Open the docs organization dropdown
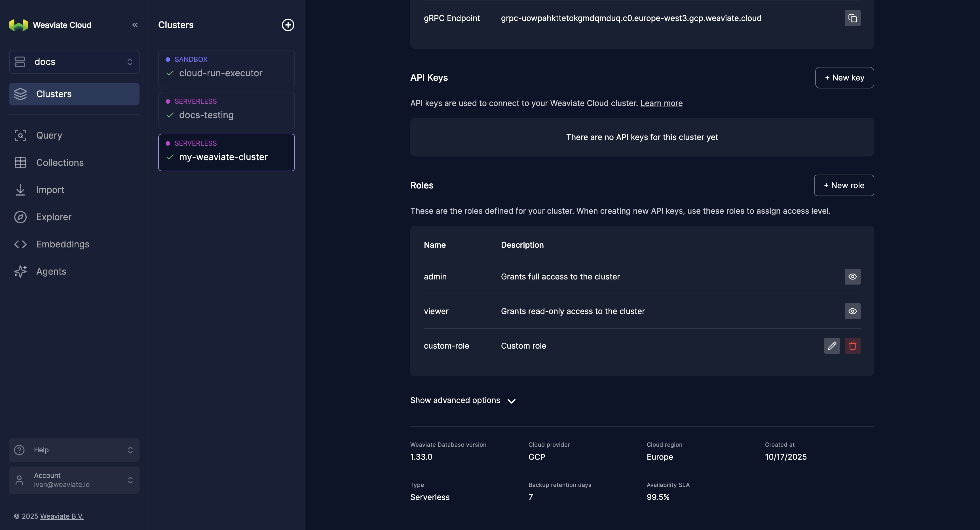This screenshot has height=530, width=980. point(74,62)
